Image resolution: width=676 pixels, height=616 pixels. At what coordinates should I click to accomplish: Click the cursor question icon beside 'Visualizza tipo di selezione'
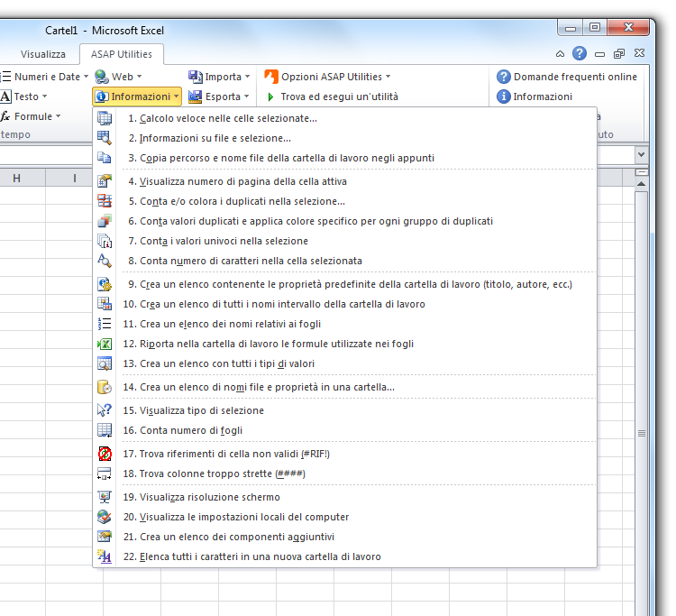click(x=105, y=410)
